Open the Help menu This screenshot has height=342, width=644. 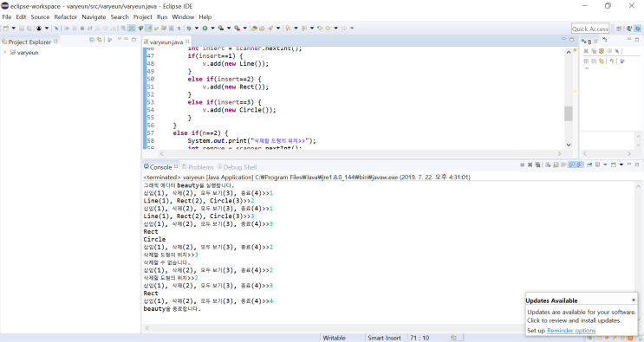click(205, 16)
